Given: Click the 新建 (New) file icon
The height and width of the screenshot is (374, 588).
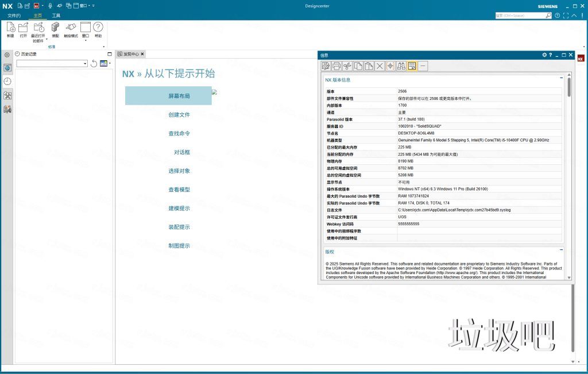Looking at the screenshot, I should 10,27.
